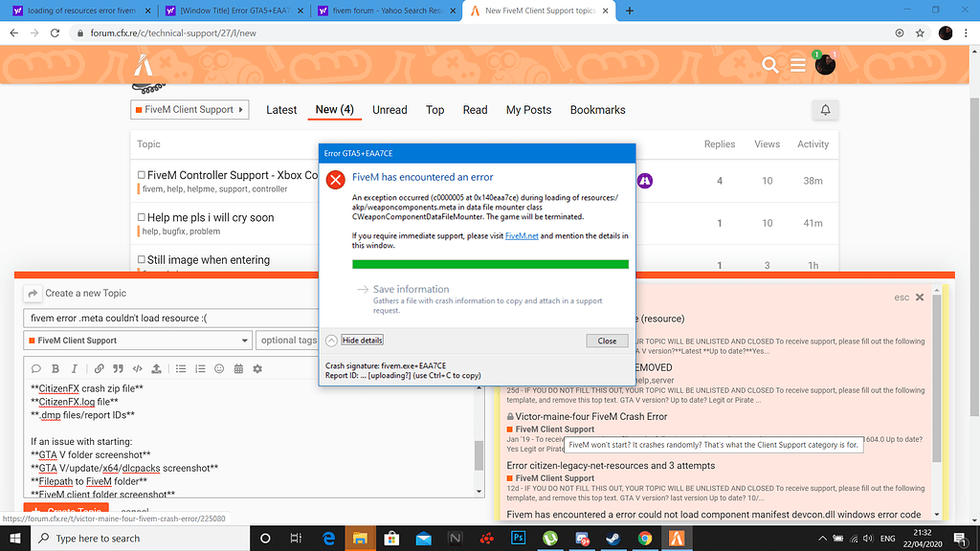The width and height of the screenshot is (980, 551).
Task: Open the FiveM Client Support category dropdown
Action: [137, 340]
